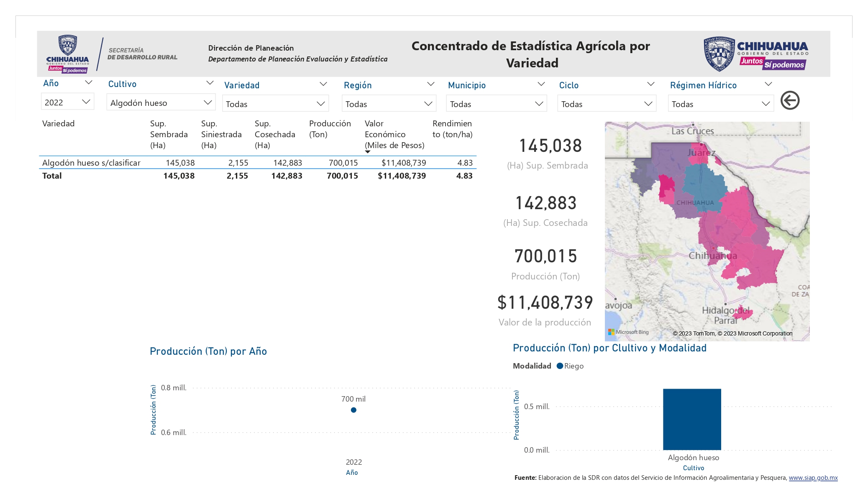868x502 pixels.
Task: Open the Año 2022 dropdown
Action: point(67,102)
